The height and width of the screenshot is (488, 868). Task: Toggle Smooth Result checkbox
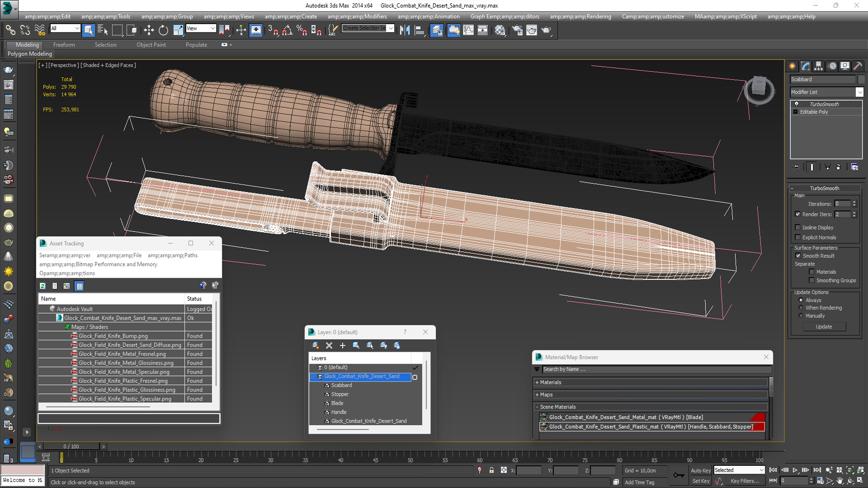[x=798, y=256]
